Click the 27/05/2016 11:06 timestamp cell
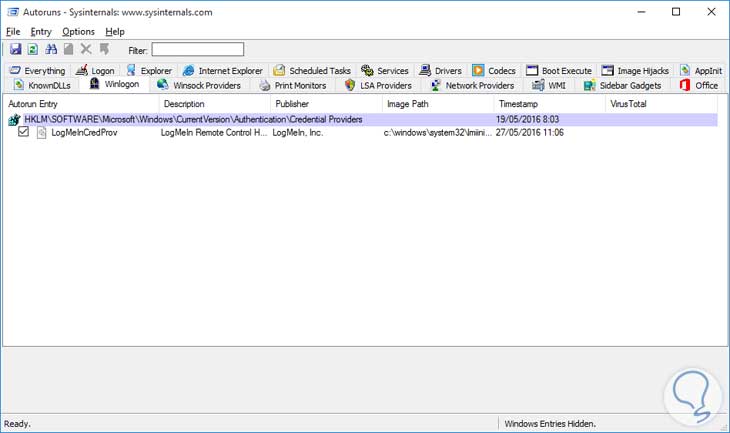 click(x=529, y=133)
